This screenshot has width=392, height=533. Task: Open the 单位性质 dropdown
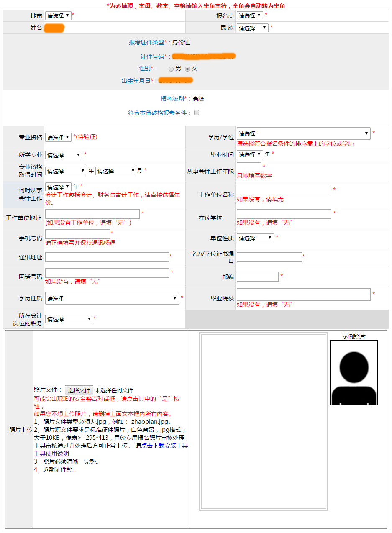pos(255,238)
